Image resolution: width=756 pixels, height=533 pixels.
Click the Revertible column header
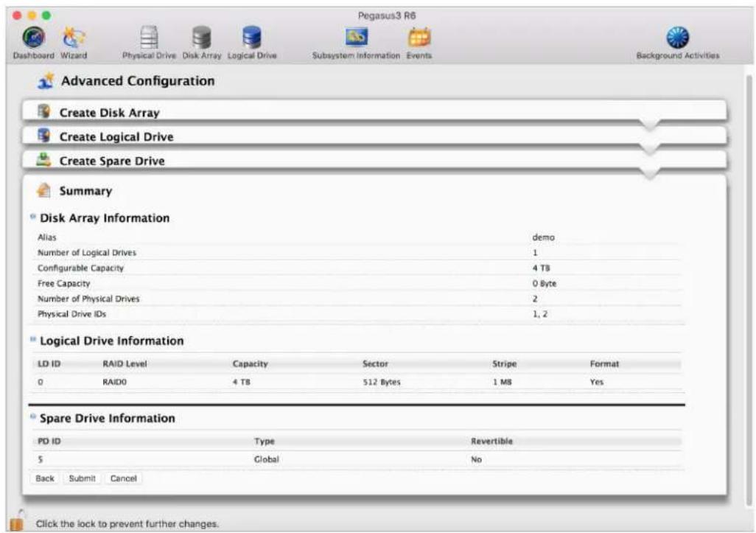[491, 441]
